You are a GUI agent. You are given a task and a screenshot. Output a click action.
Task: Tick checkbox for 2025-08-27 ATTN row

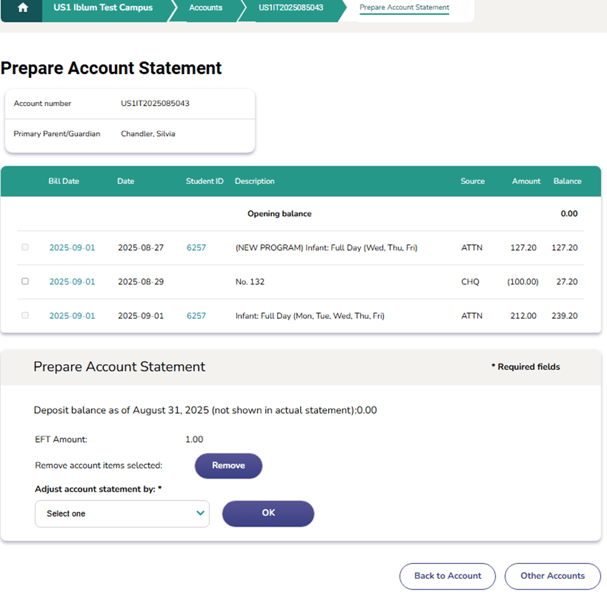pos(25,248)
